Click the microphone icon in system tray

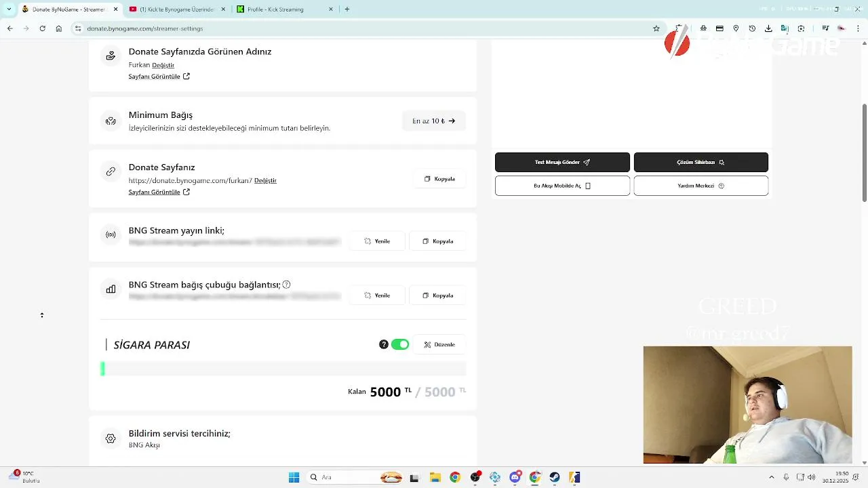tap(786, 477)
